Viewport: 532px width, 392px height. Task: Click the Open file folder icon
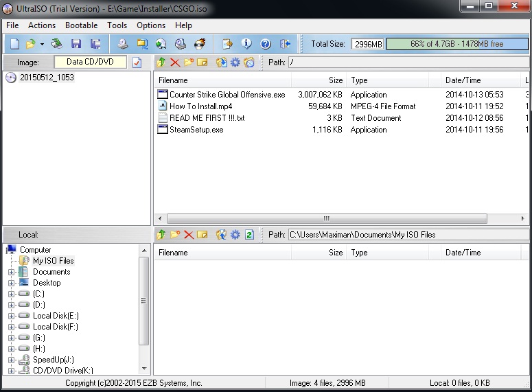pos(30,44)
